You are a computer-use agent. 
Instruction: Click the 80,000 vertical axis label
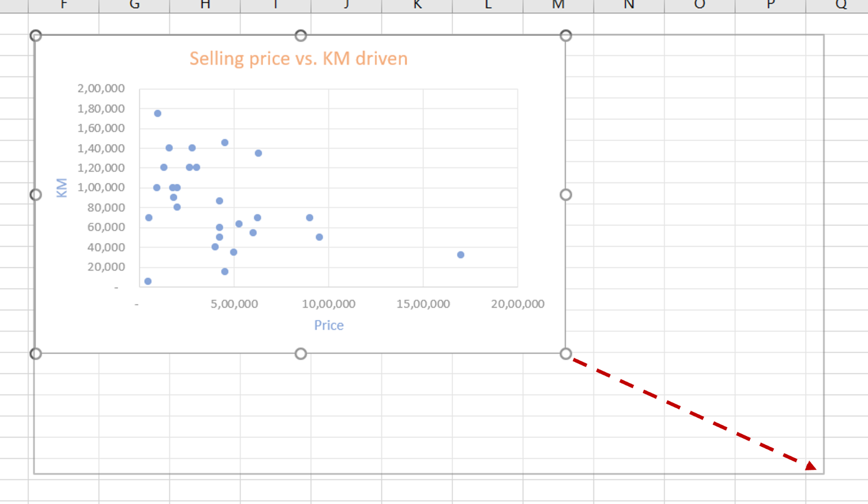pos(106,207)
